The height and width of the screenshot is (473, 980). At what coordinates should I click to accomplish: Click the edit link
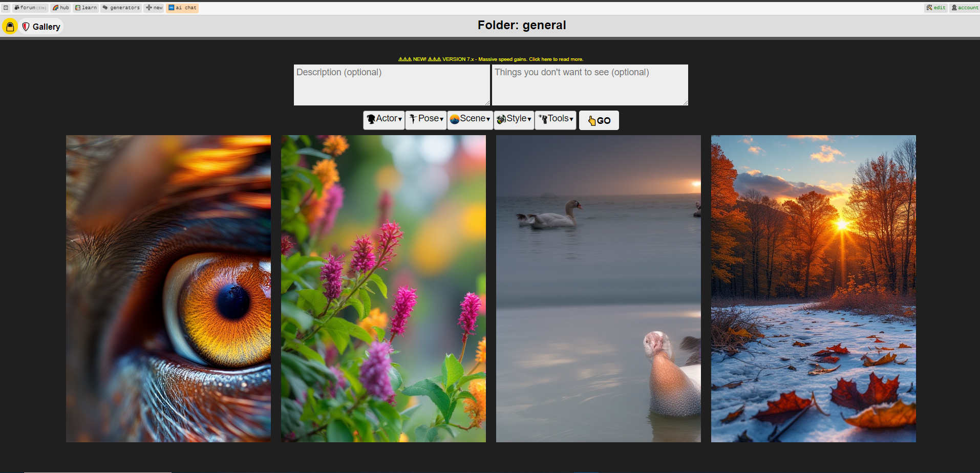(936, 8)
